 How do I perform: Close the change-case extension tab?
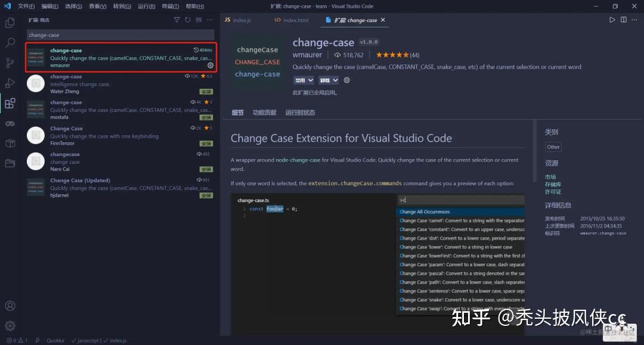[x=383, y=20]
